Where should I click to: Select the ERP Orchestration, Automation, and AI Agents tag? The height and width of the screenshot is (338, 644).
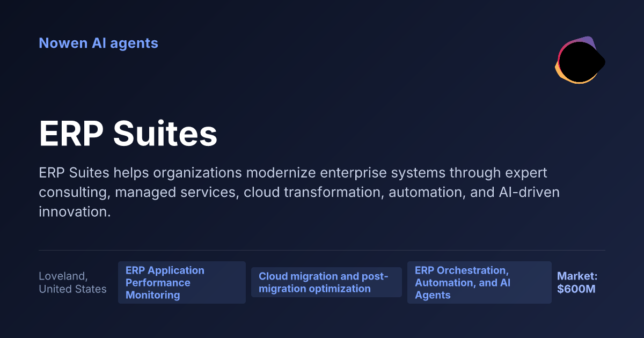(479, 283)
